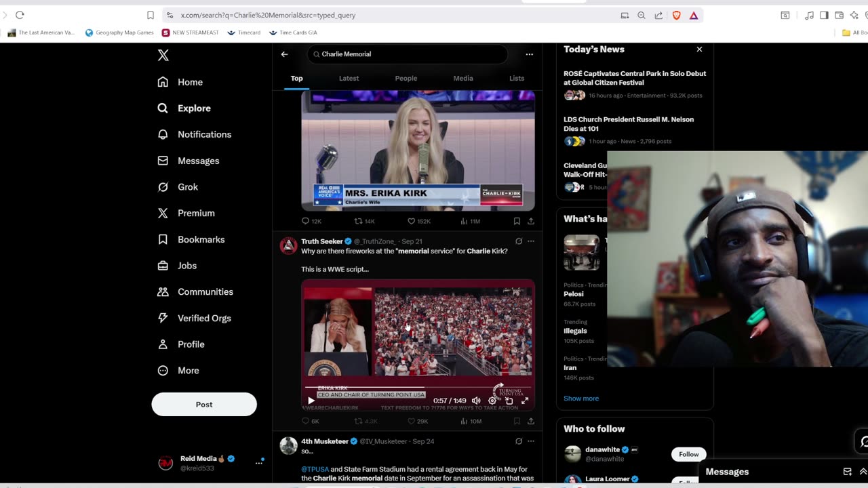This screenshot has height=488, width=868.
Task: Open the three-dot menu on 4th Musketeer's post
Action: pyautogui.click(x=531, y=441)
